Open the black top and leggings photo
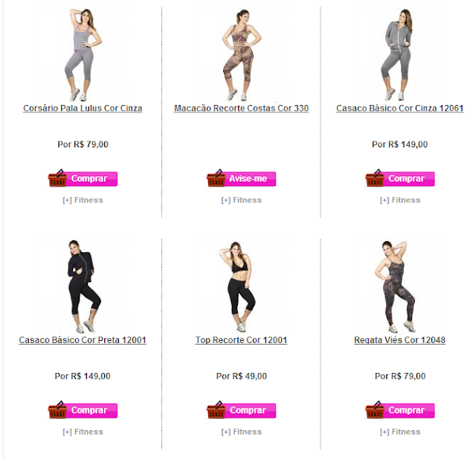The image size is (476, 460). pos(241,287)
